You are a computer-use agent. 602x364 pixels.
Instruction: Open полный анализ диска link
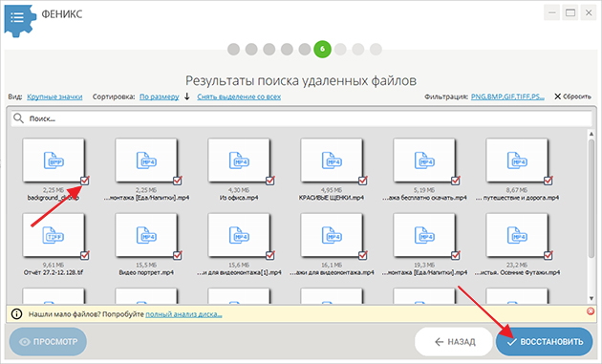click(x=183, y=314)
